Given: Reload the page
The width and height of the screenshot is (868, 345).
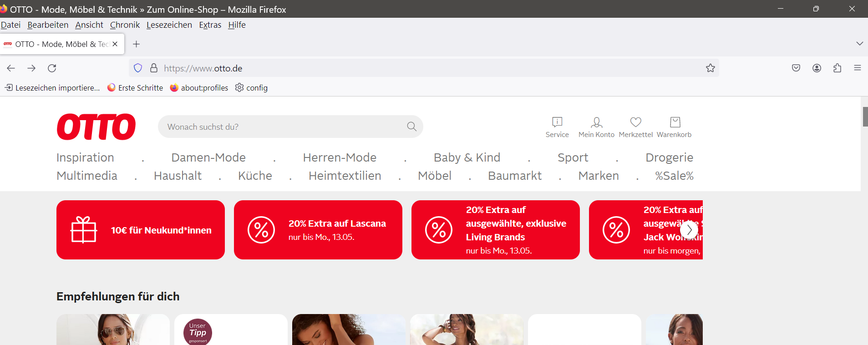Looking at the screenshot, I should (x=52, y=68).
